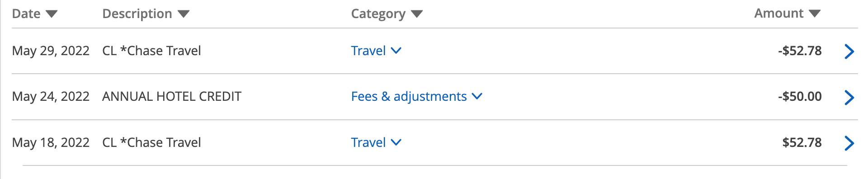Click the sort triangle beside Description header

click(183, 14)
